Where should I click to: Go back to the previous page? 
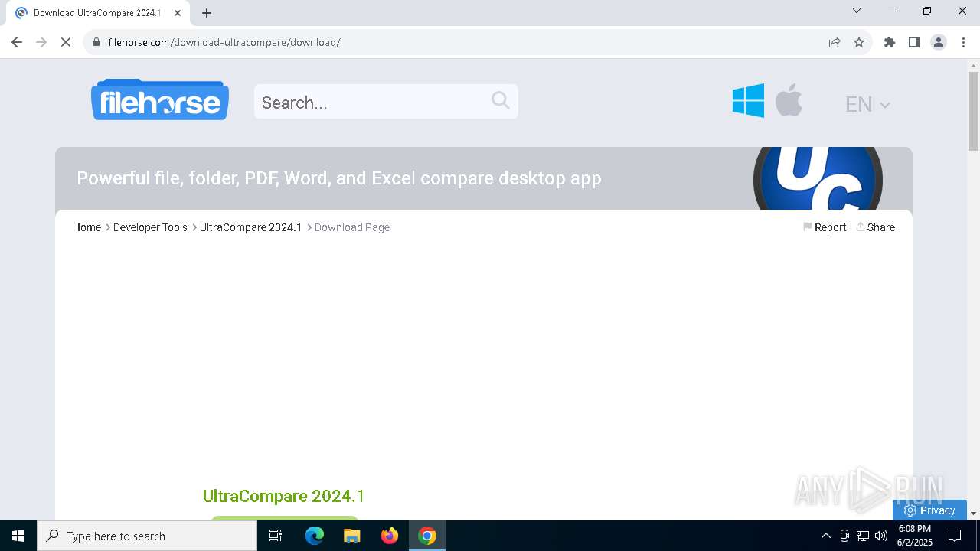(x=17, y=42)
